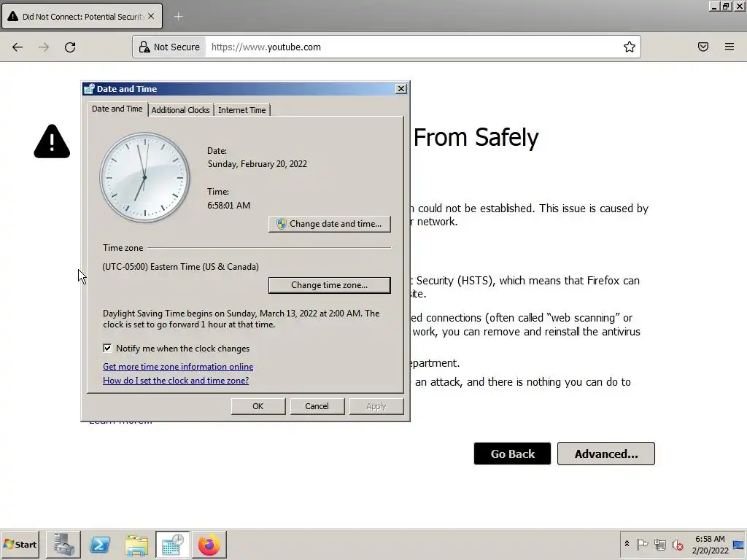Click the time value 6:58:01 AM
Viewport: 747px width, 560px height.
pos(228,205)
